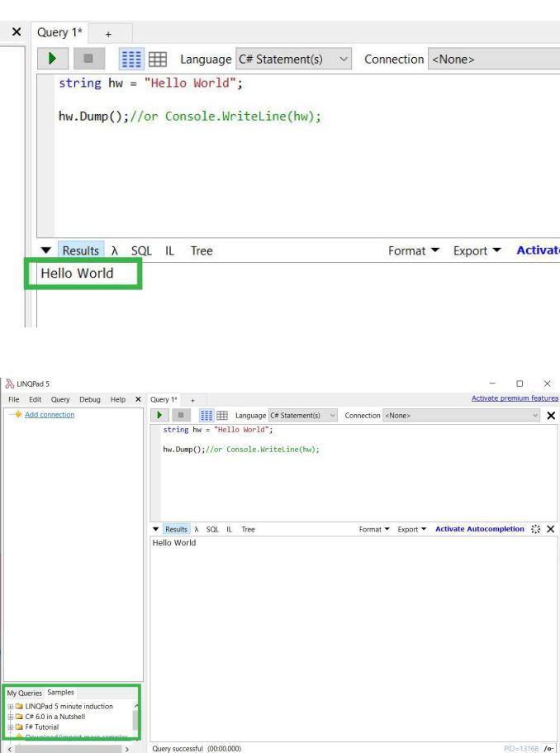
Task: Select rich text results icon in the enlarged top view
Action: [x=131, y=59]
